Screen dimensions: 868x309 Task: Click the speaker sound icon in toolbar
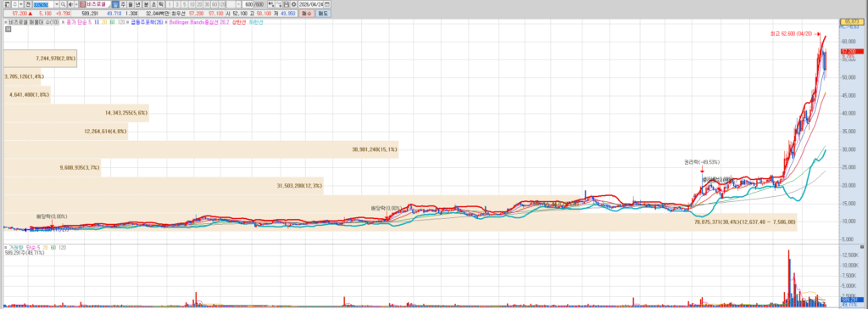[71, 4]
